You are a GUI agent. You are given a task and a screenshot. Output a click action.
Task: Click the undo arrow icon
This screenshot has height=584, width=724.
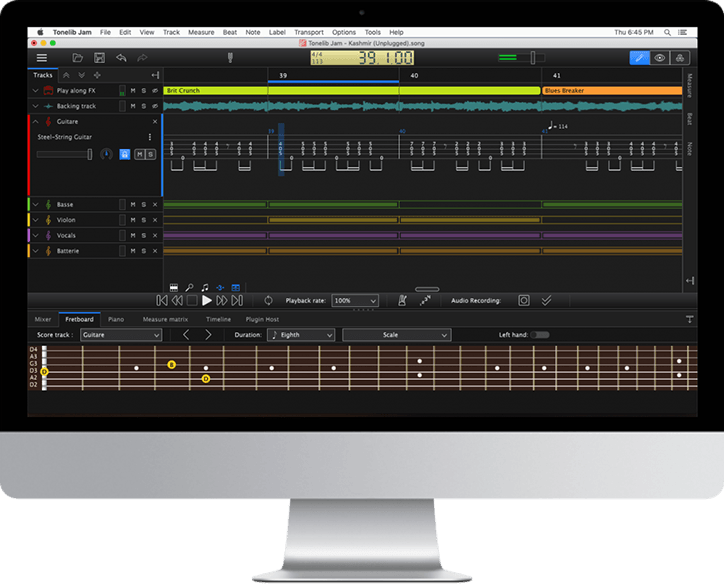pyautogui.click(x=121, y=58)
